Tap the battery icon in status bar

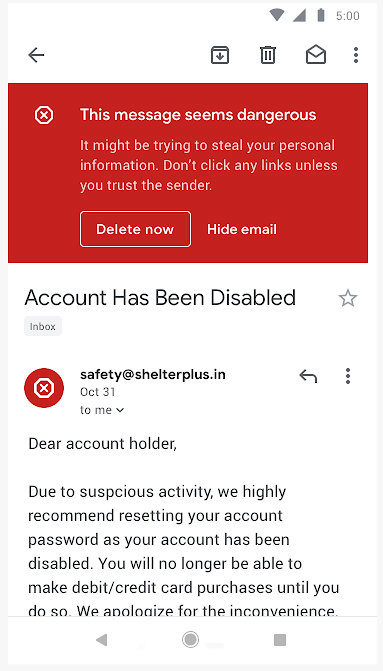[x=321, y=15]
